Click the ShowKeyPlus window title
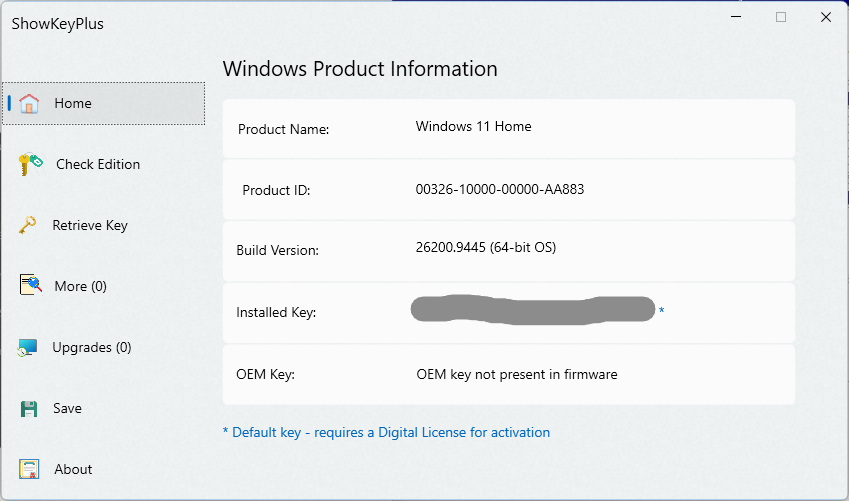The image size is (849, 501). [x=57, y=24]
